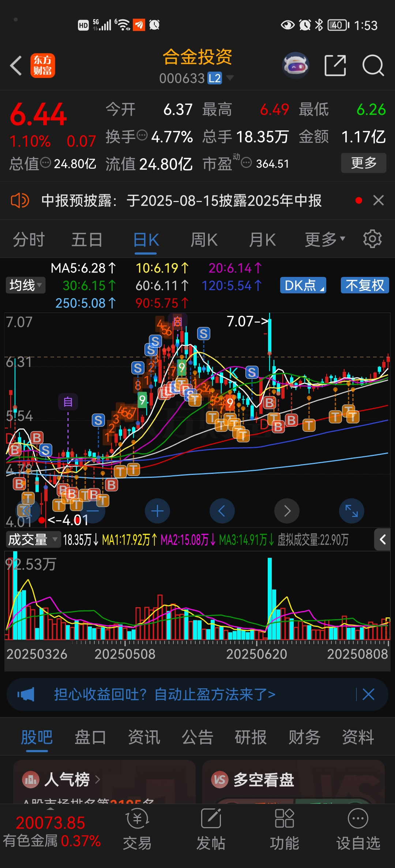Select the 日K tab

(x=146, y=240)
